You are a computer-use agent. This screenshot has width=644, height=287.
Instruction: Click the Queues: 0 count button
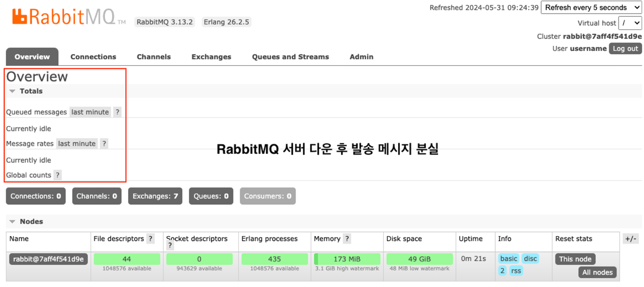[211, 196]
